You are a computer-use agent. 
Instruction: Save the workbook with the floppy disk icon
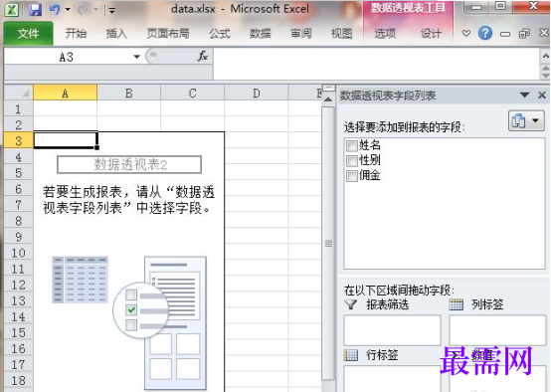[35, 10]
